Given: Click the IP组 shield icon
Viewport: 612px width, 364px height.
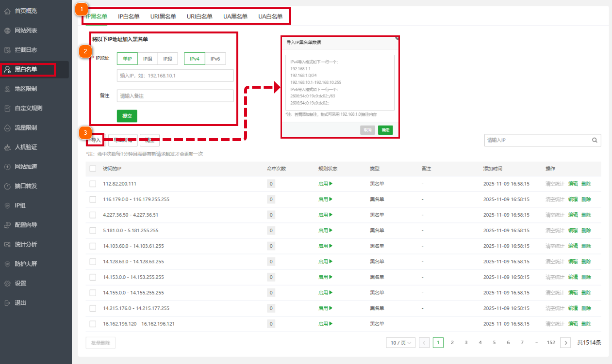Looking at the screenshot, I should click(7, 206).
